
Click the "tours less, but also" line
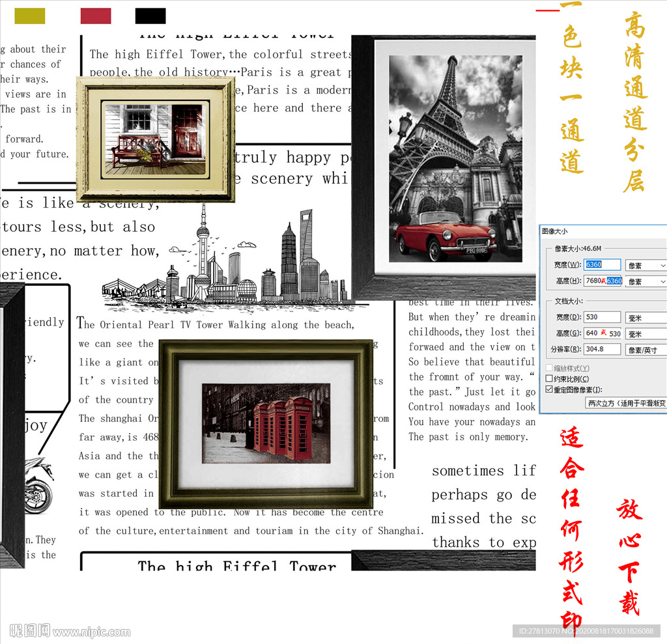tap(78, 227)
